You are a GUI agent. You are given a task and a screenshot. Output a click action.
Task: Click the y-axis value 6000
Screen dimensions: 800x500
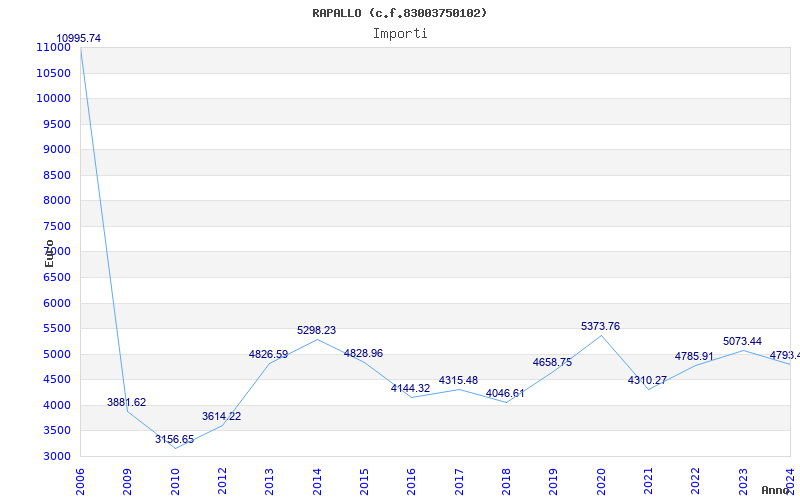(x=57, y=303)
